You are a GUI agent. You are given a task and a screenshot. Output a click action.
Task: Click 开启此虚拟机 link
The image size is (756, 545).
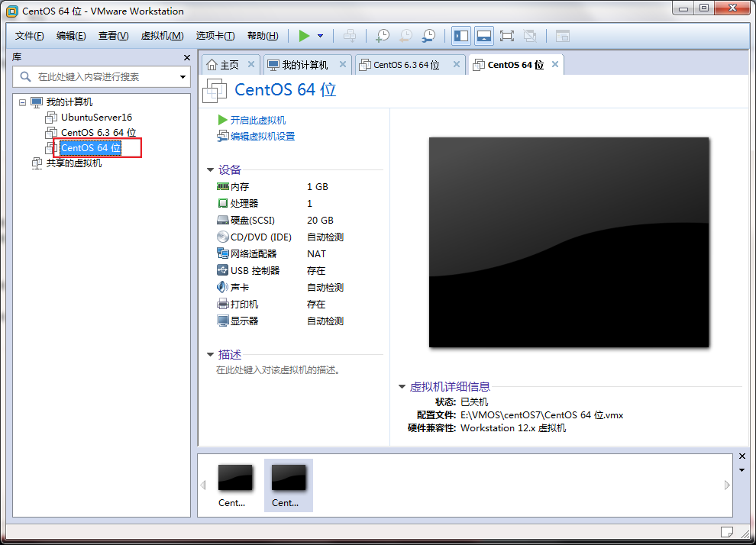point(257,120)
